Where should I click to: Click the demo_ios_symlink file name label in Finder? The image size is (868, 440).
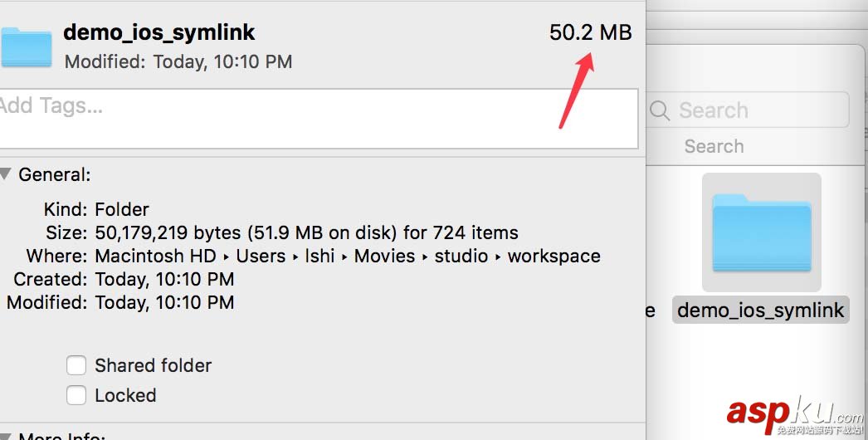[x=760, y=310]
